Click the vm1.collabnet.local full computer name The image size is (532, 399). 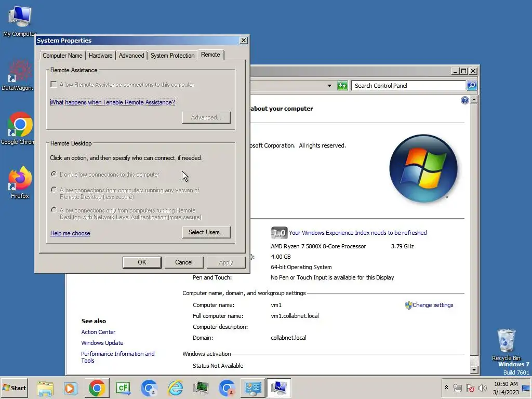(x=295, y=316)
